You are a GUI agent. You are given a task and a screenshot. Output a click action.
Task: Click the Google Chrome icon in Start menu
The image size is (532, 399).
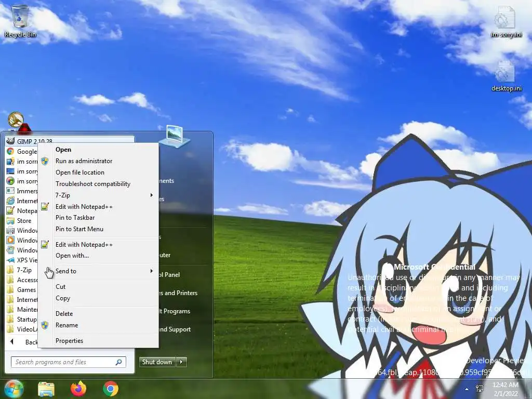tap(10, 151)
